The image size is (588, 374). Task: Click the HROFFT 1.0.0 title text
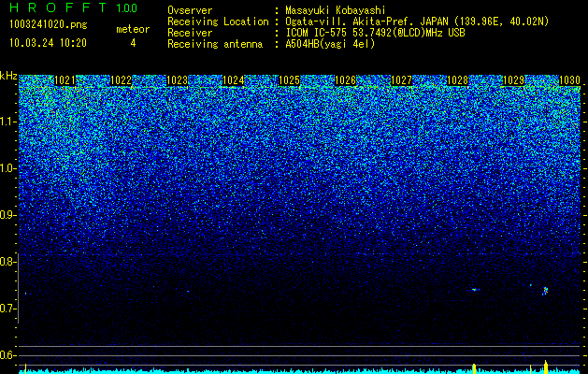73,7
